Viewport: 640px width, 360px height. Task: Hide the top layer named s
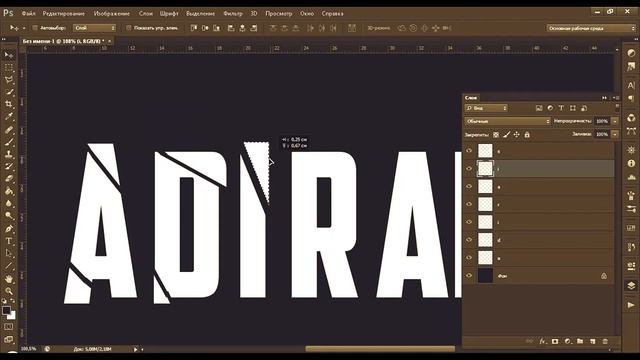click(469, 151)
